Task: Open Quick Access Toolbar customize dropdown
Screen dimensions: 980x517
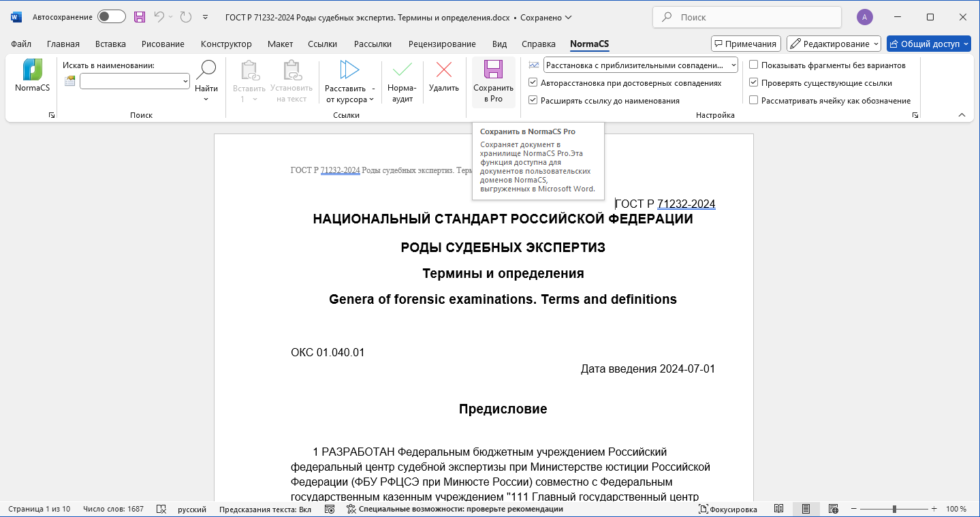Action: [205, 17]
